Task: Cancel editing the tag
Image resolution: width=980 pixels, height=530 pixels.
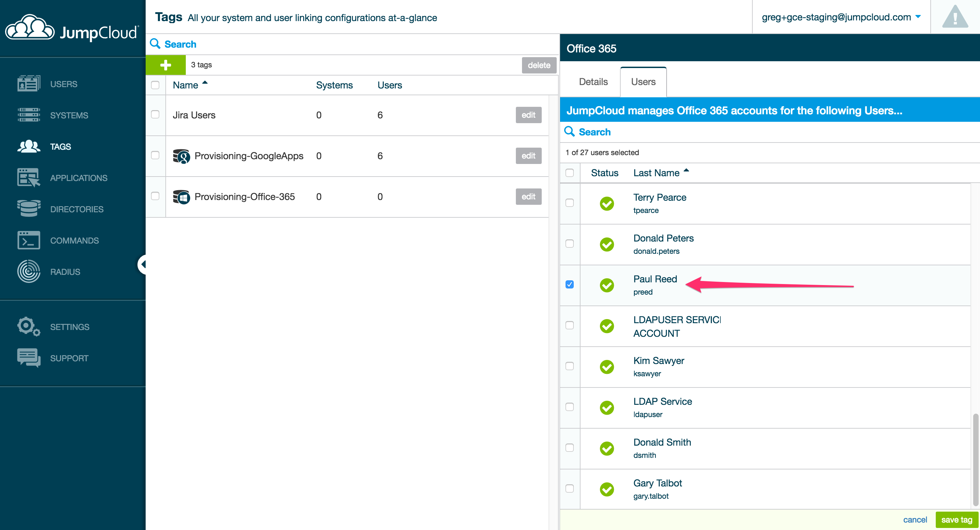Action: [x=915, y=519]
